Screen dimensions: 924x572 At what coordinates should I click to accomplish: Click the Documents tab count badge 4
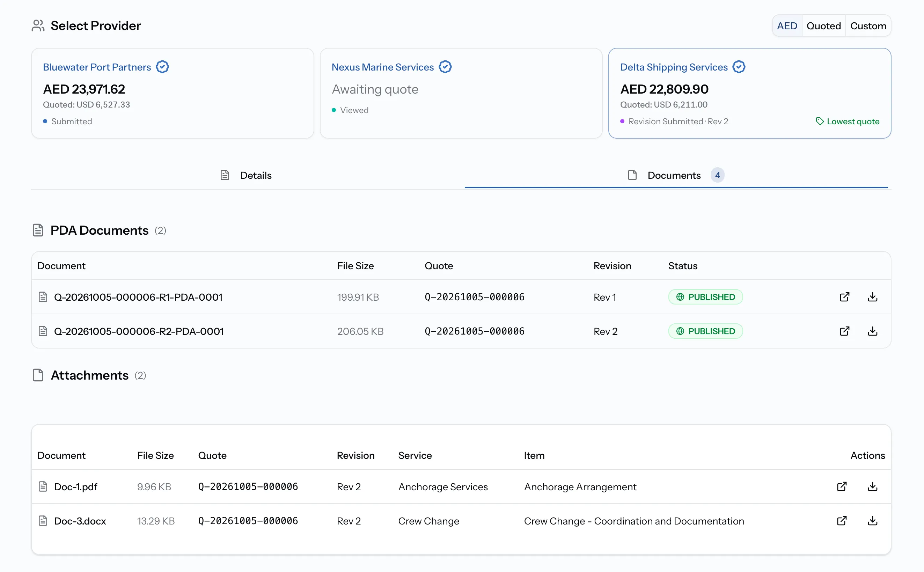pyautogui.click(x=718, y=175)
